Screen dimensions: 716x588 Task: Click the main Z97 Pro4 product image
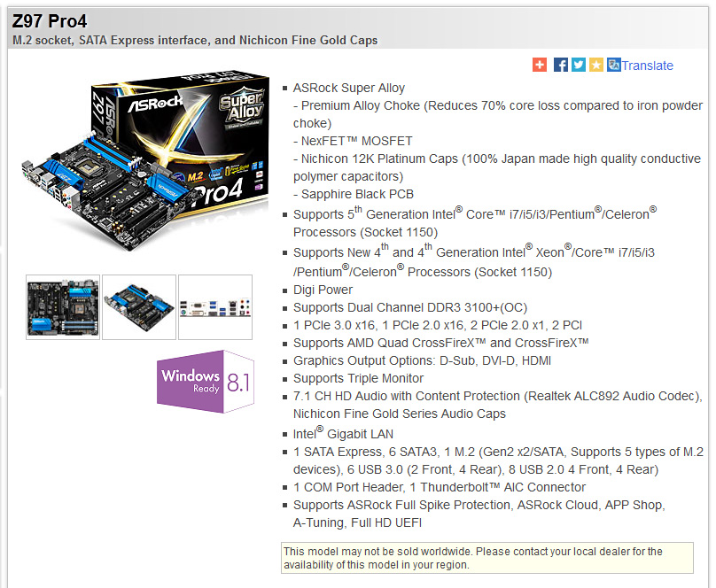[145, 159]
